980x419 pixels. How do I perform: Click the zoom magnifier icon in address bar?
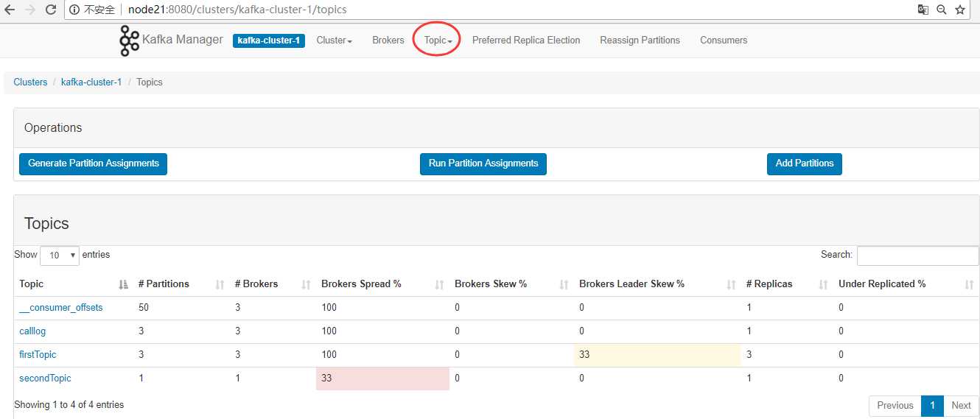click(x=942, y=10)
